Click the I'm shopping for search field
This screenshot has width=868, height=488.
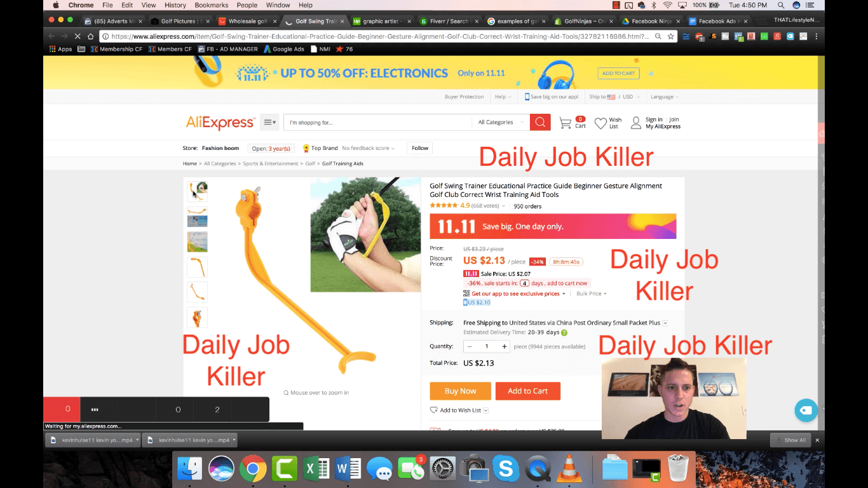pos(377,122)
